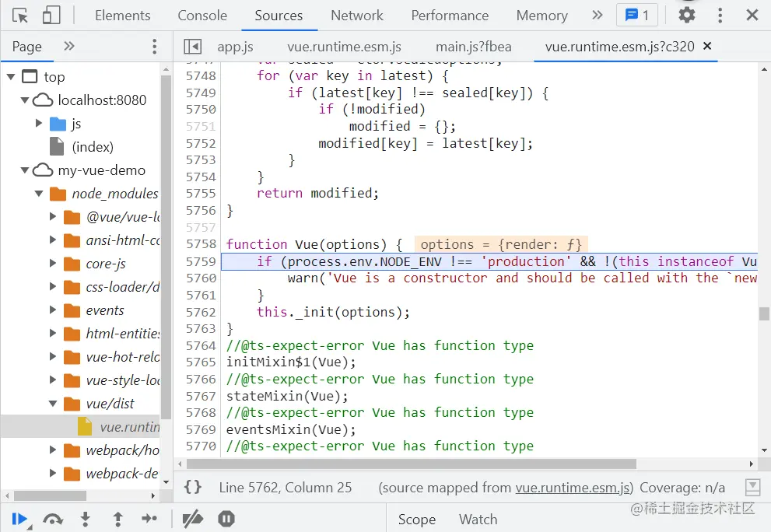
Task: Collapse the node_modules folder
Action: (x=39, y=193)
